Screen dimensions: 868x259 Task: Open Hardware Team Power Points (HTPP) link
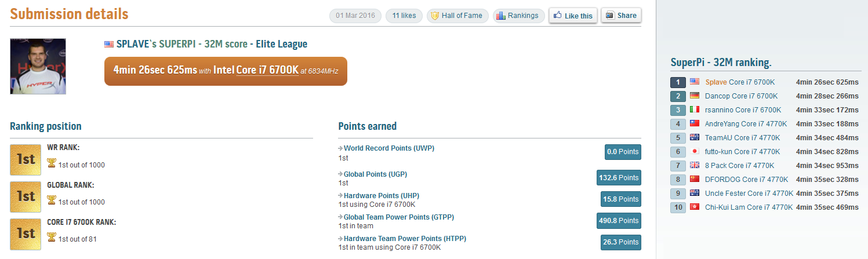405,238
